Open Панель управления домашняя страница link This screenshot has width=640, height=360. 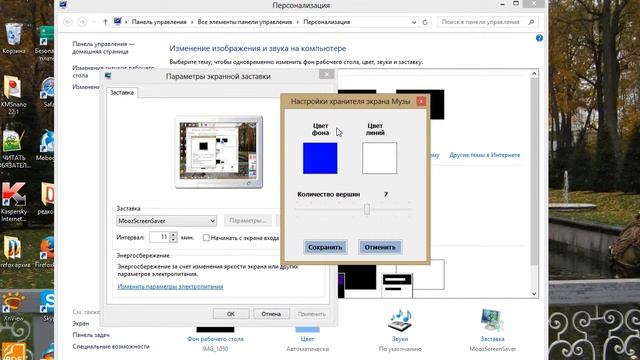pyautogui.click(x=103, y=47)
